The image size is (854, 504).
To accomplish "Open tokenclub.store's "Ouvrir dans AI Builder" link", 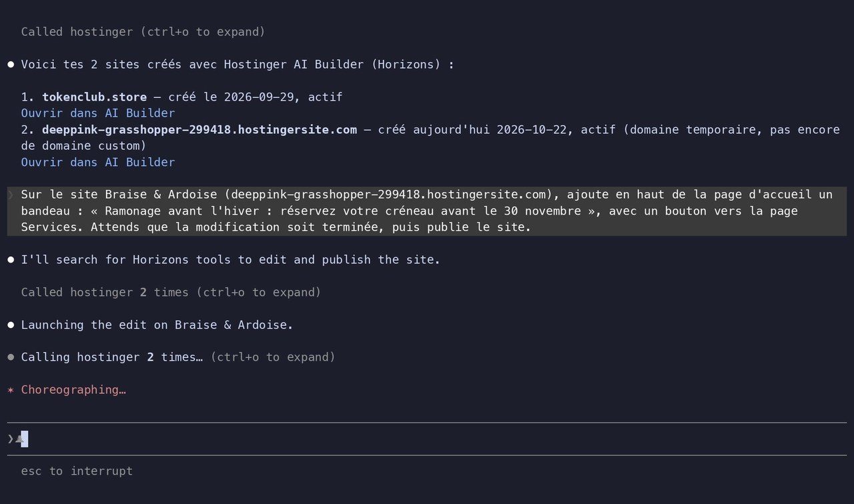I will [x=98, y=113].
